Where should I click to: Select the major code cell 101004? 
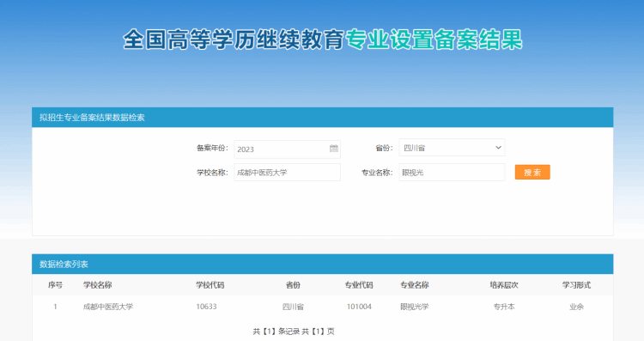pos(359,307)
